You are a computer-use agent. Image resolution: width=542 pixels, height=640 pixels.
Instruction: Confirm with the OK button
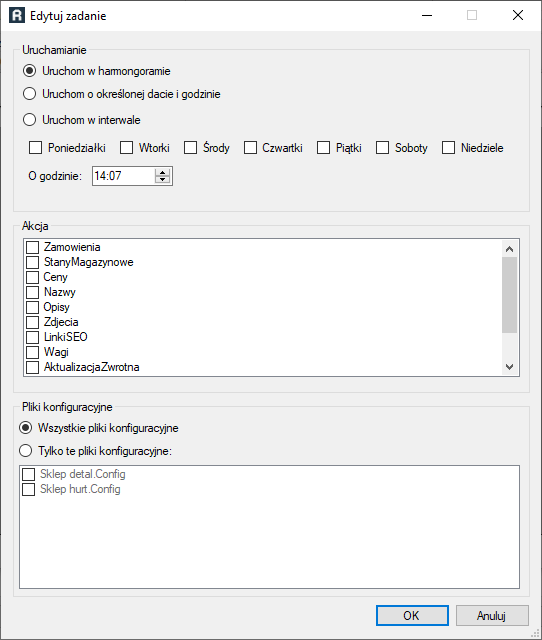click(x=412, y=616)
